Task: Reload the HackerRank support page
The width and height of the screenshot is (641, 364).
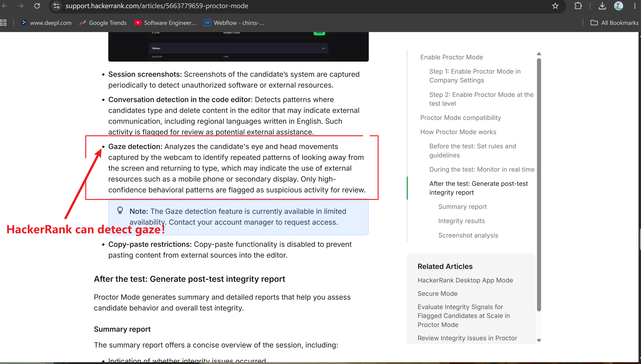Action: [37, 6]
